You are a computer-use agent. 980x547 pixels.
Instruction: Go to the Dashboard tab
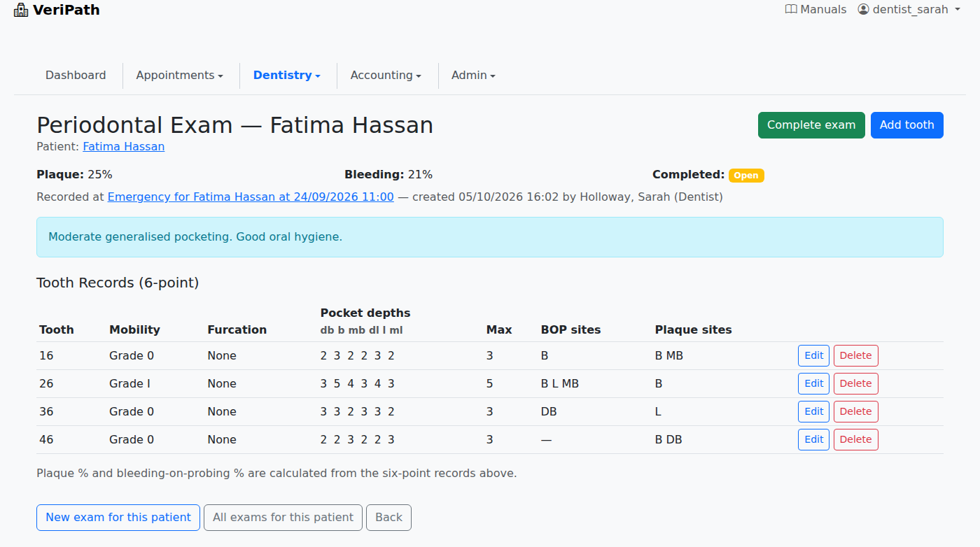[x=76, y=76]
